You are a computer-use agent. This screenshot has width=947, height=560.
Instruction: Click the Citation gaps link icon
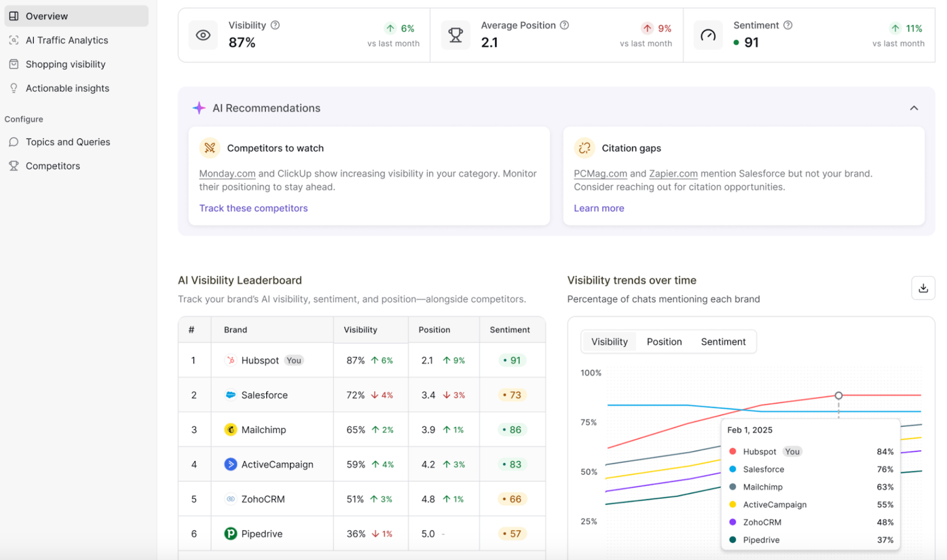(x=584, y=148)
